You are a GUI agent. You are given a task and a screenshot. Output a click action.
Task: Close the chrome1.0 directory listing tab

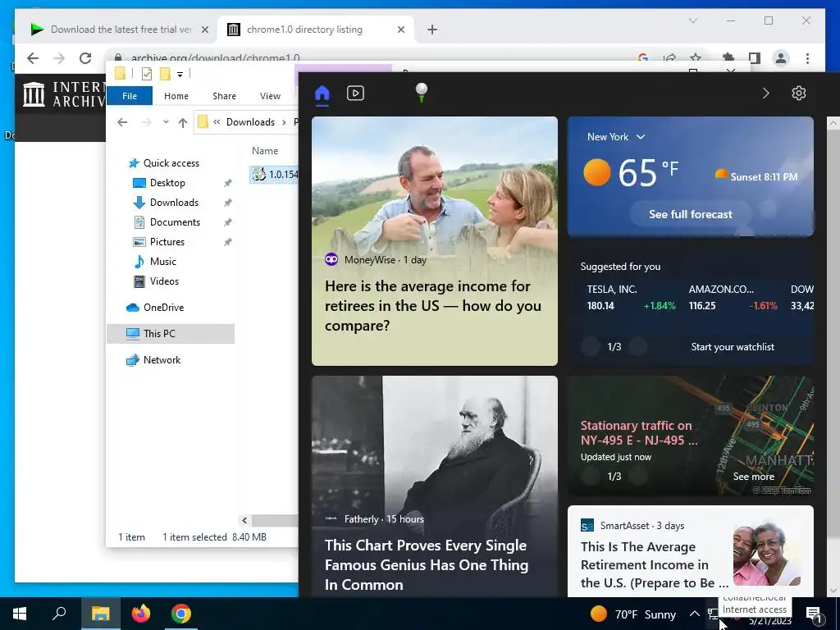click(x=400, y=30)
